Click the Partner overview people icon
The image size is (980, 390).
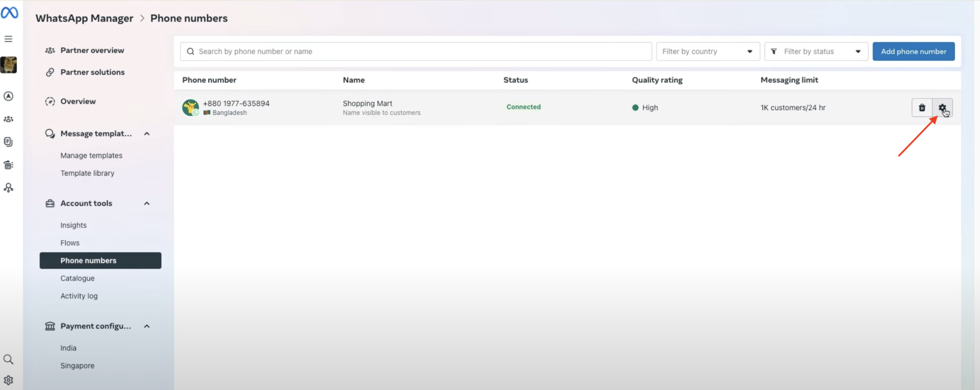pyautogui.click(x=50, y=50)
